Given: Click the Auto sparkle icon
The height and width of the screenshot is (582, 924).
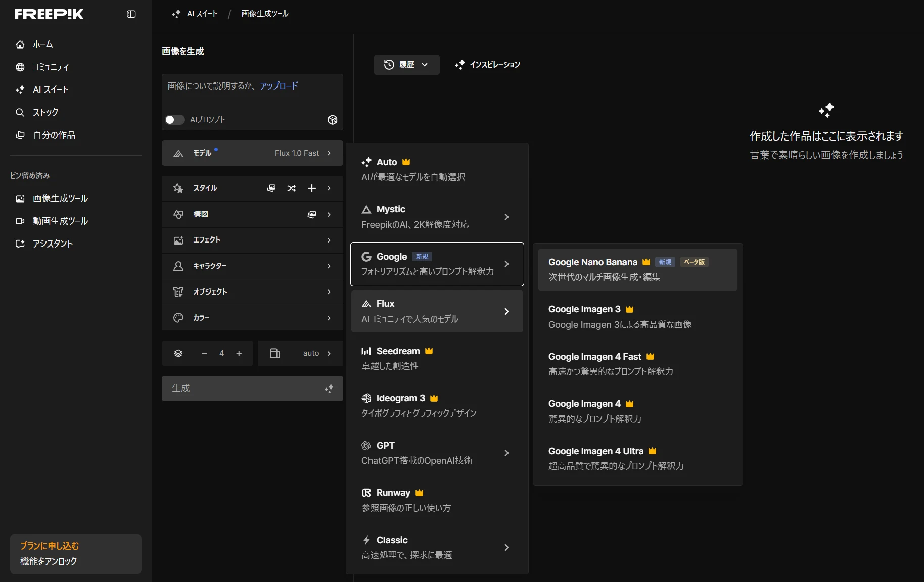Looking at the screenshot, I should point(366,162).
